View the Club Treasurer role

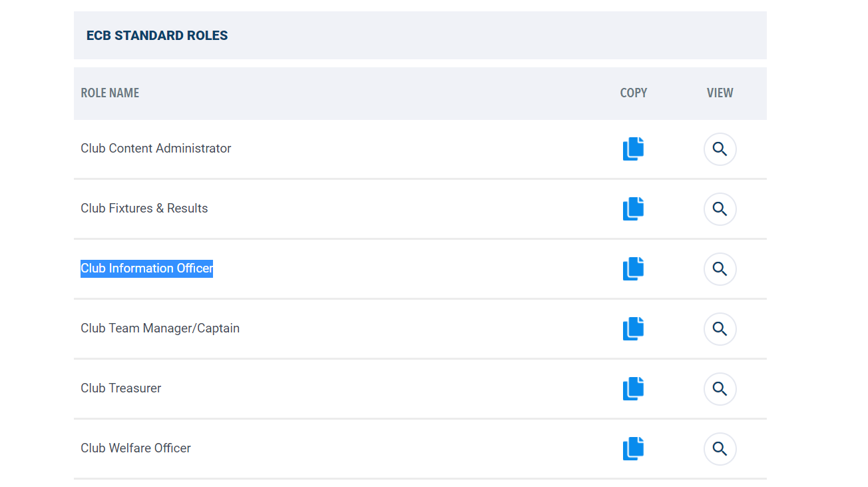[720, 389]
